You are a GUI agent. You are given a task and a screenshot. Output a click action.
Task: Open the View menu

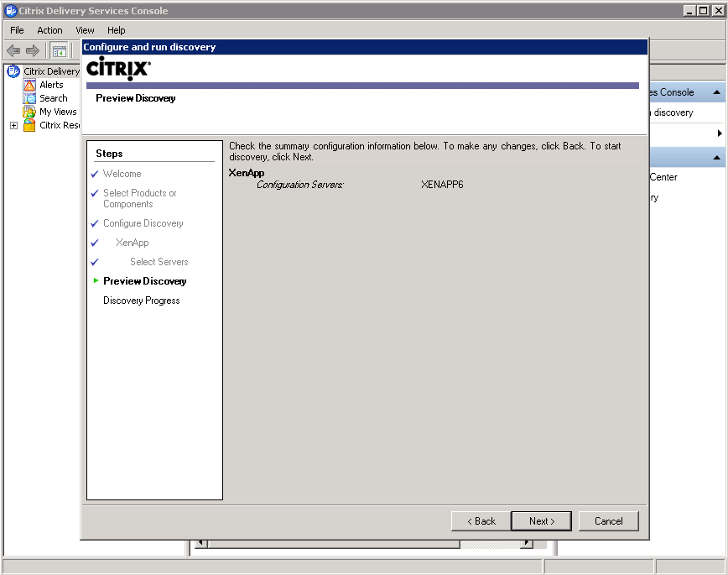pyautogui.click(x=85, y=30)
